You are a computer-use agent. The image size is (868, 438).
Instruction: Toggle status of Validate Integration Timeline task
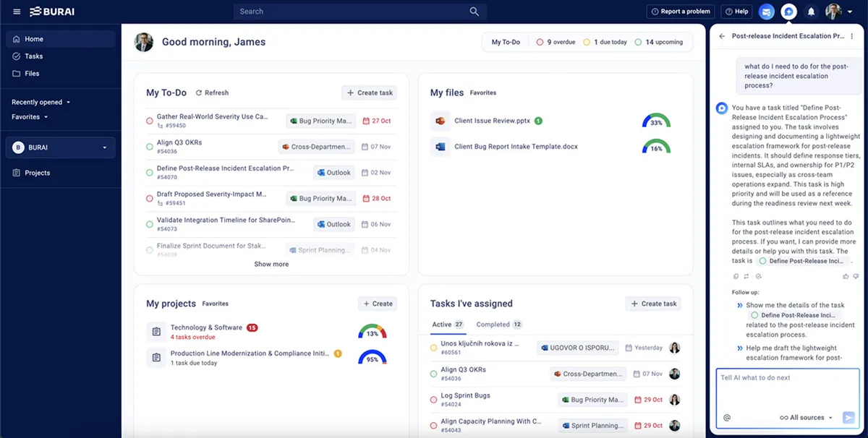coord(150,224)
